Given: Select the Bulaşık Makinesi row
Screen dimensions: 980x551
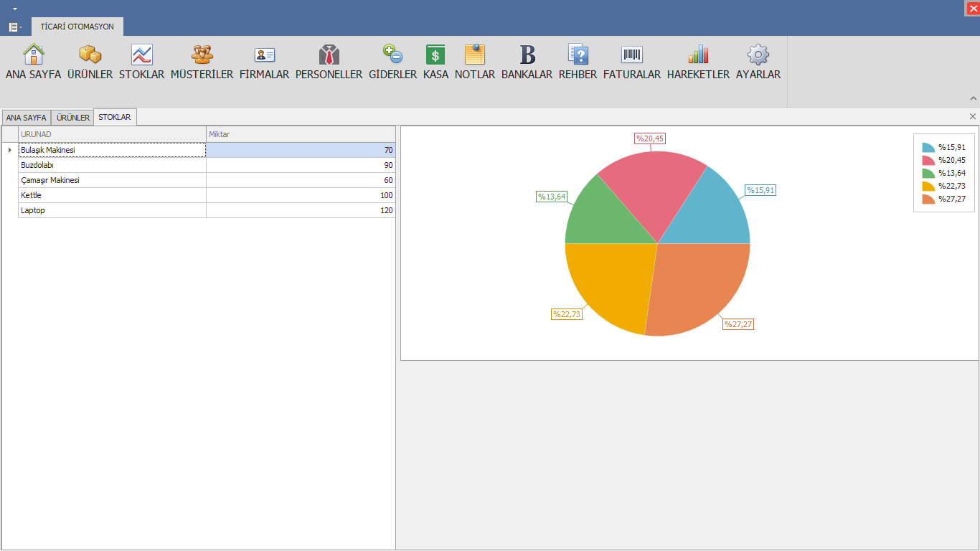Looking at the screenshot, I should point(207,150).
